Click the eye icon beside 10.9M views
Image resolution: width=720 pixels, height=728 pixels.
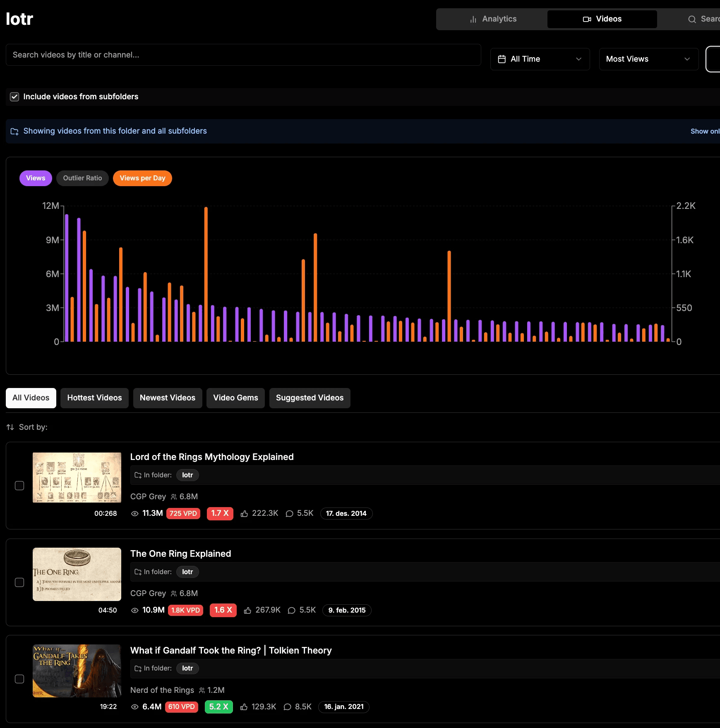pos(135,611)
